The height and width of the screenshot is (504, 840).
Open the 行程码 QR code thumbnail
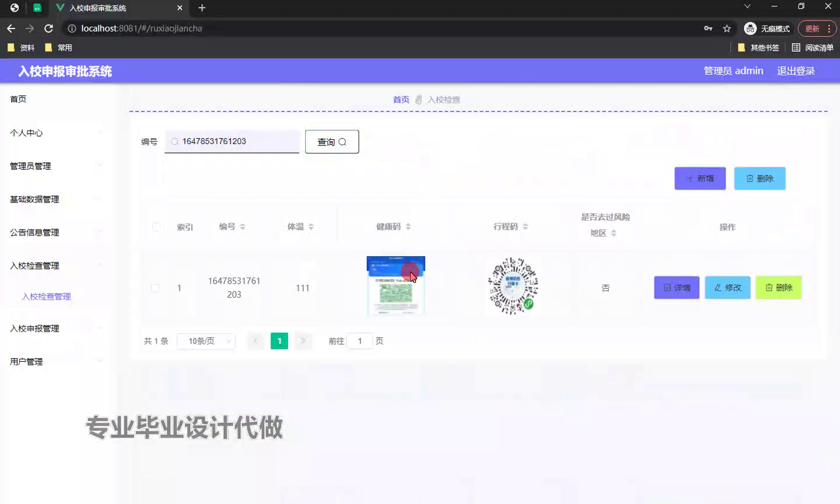(513, 286)
